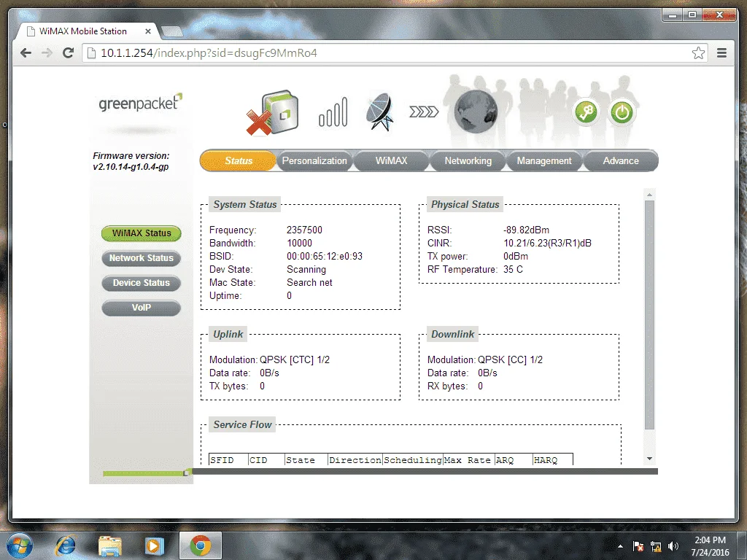Show hidden system tray icons

click(x=620, y=546)
